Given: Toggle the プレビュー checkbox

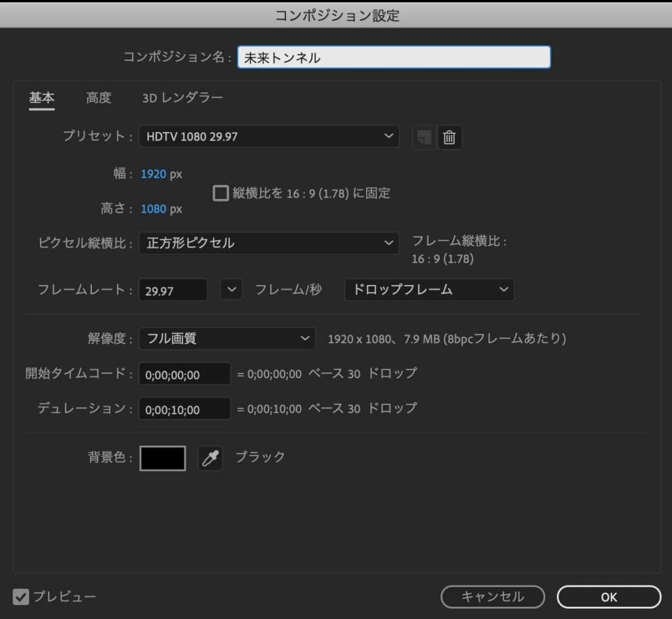Looking at the screenshot, I should 20,596.
